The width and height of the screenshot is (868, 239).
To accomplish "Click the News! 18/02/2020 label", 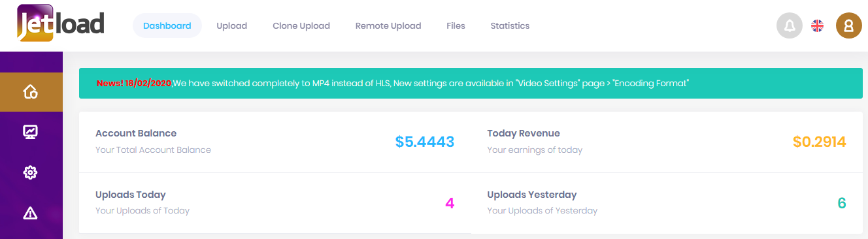I will click(x=134, y=84).
